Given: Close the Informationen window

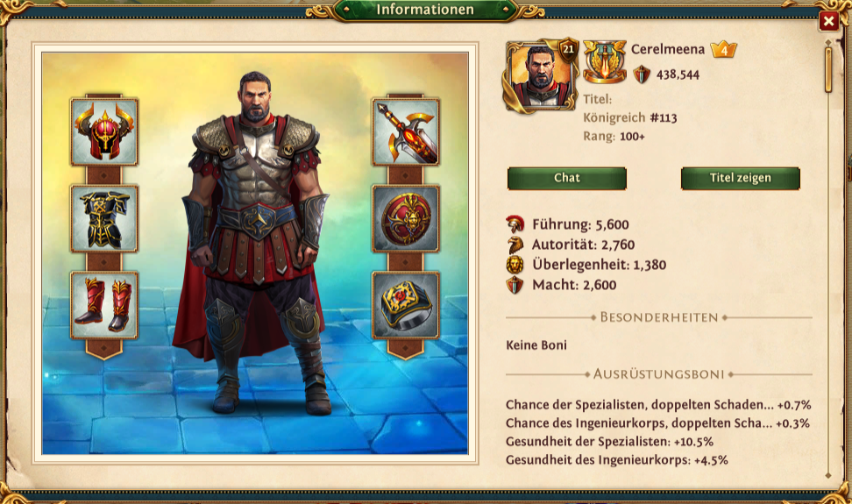Looking at the screenshot, I should pyautogui.click(x=828, y=21).
